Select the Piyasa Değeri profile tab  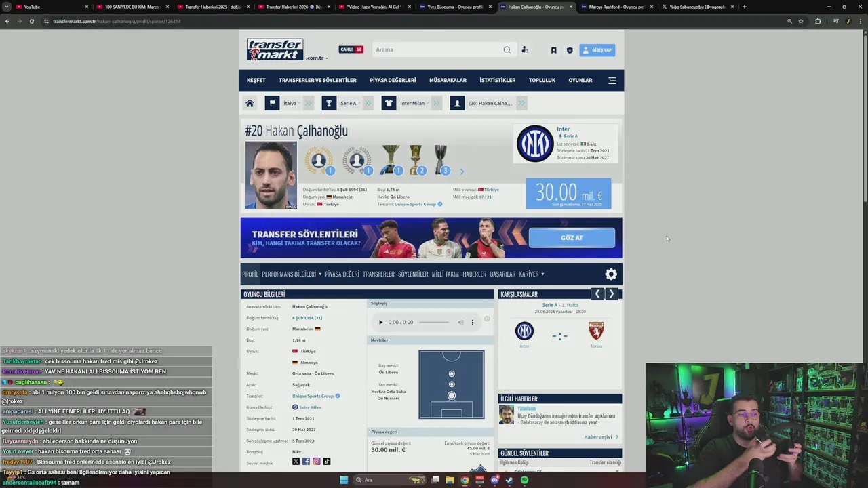342,274
